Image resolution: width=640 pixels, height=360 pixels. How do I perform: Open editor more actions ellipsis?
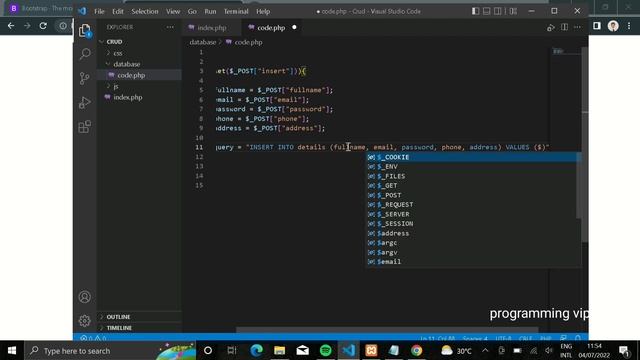(577, 27)
